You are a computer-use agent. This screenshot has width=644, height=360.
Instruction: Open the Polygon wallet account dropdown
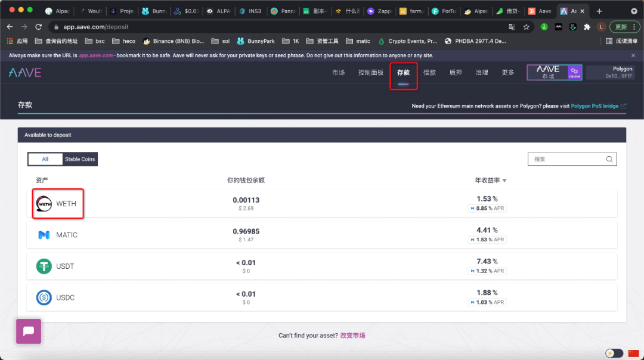tap(610, 72)
